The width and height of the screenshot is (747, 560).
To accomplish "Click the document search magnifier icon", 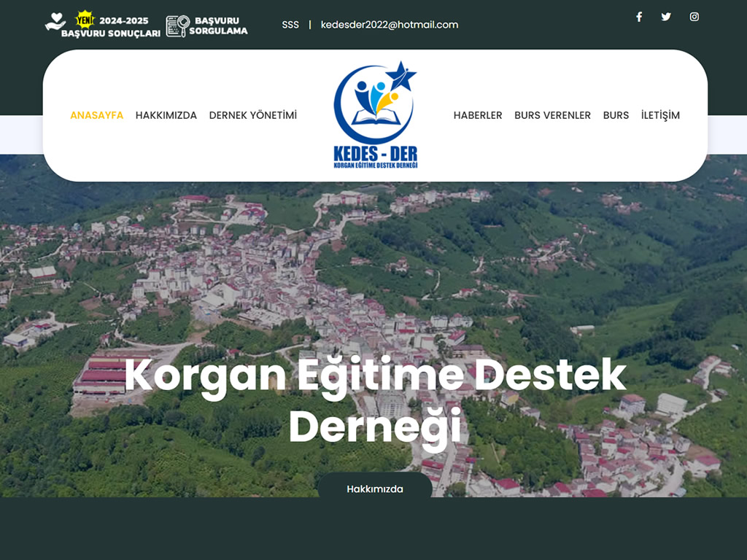I will click(177, 26).
